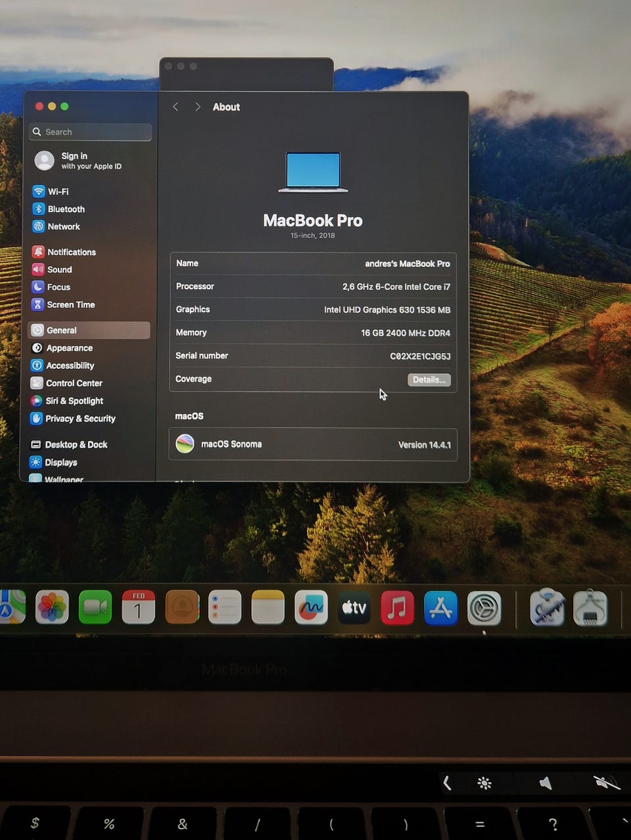Close the System Settings window

tap(39, 106)
